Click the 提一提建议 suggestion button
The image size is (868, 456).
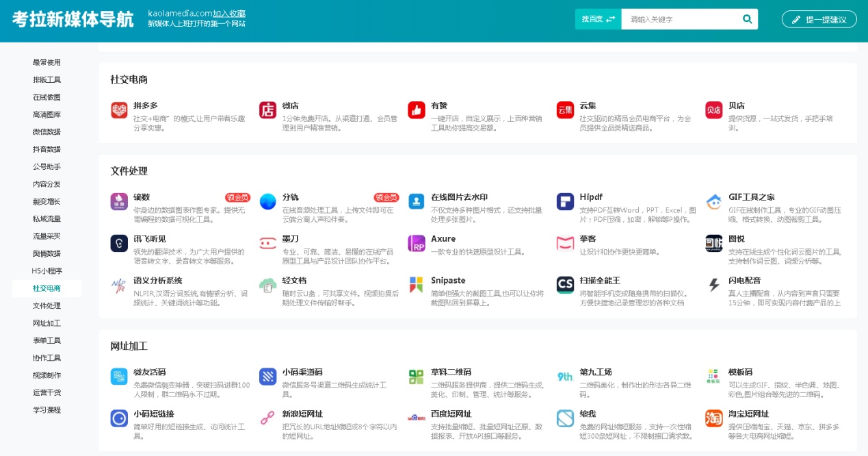819,18
